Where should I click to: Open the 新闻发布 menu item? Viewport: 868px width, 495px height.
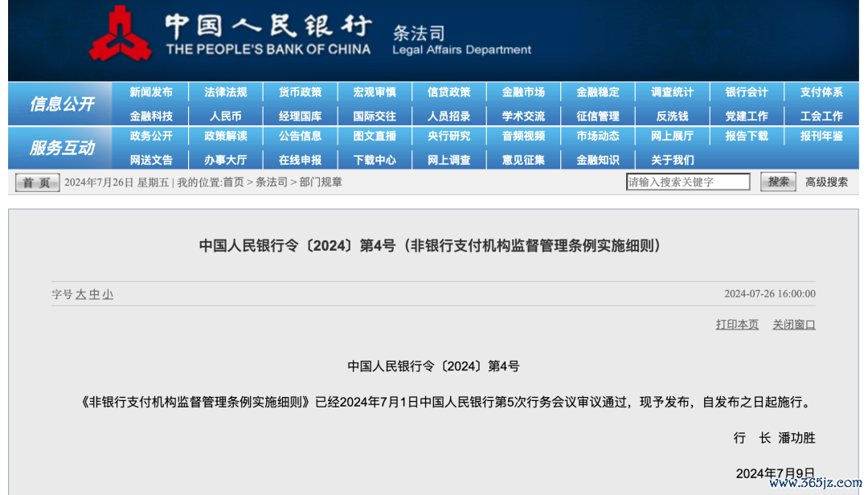151,92
